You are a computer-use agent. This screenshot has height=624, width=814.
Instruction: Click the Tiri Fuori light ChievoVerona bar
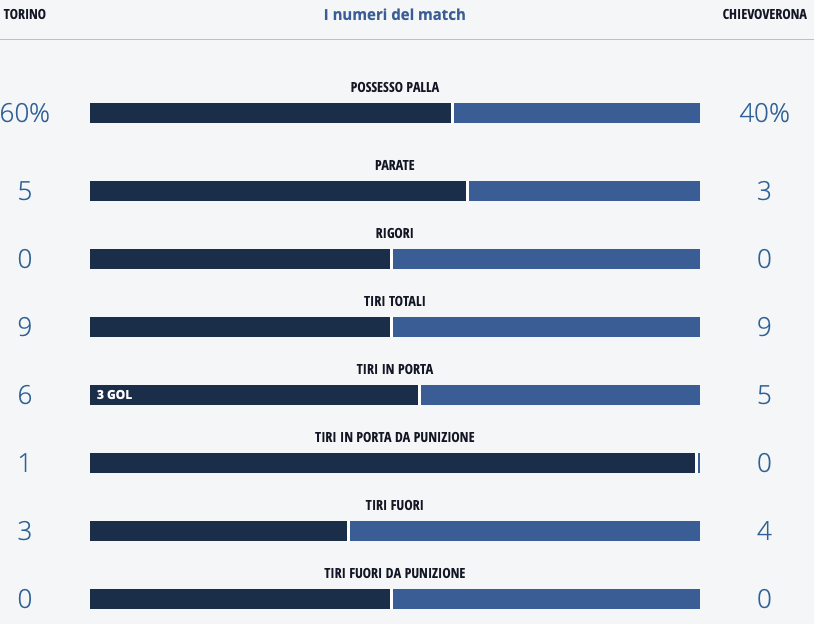point(524,531)
